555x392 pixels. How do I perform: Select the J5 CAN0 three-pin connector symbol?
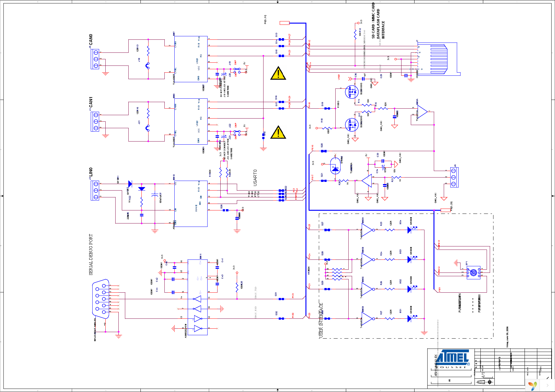95,59
